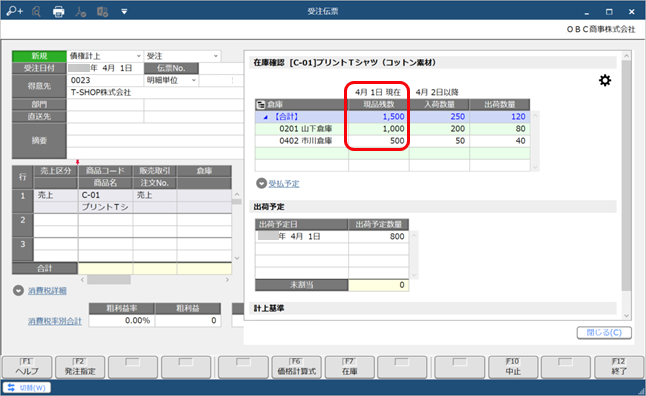646x396 pixels.
Task: Click the stock panel vertical scrollbar
Action: pyautogui.click(x=626, y=175)
